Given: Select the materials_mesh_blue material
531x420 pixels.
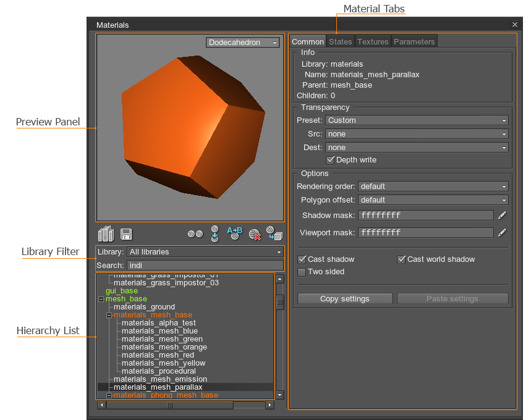Looking at the screenshot, I should click(159, 331).
